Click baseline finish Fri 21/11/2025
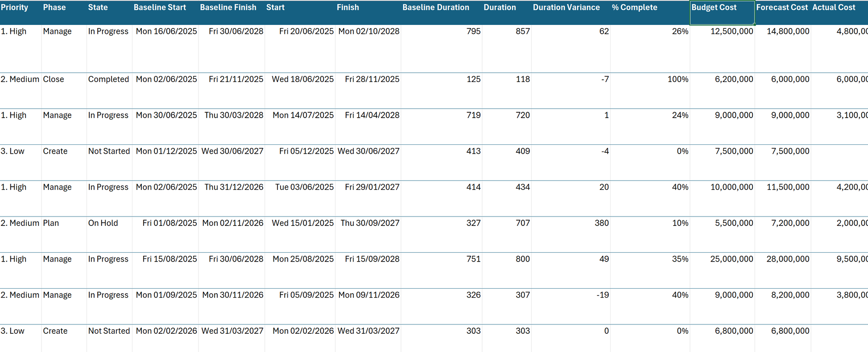This screenshot has height=352, width=868. pyautogui.click(x=236, y=79)
